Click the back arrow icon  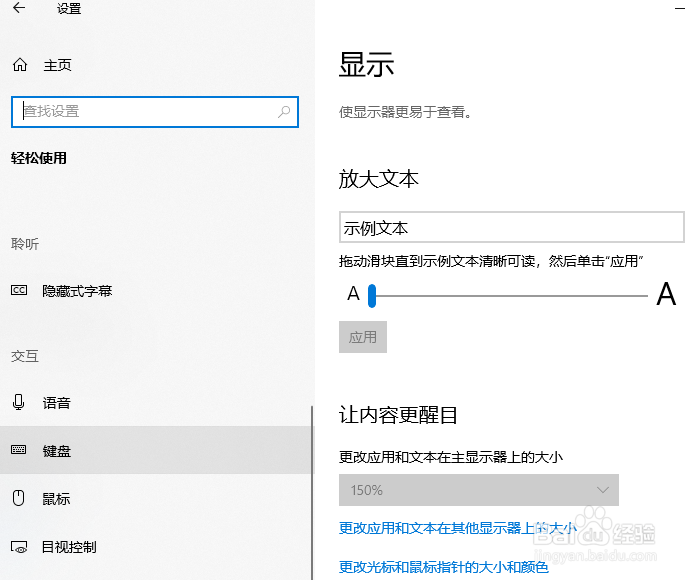19,8
